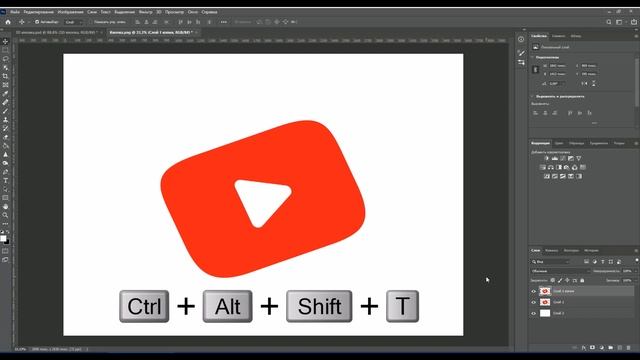The width and height of the screenshot is (640, 360).
Task: Select the Clone Stamp tool
Action: (5, 120)
